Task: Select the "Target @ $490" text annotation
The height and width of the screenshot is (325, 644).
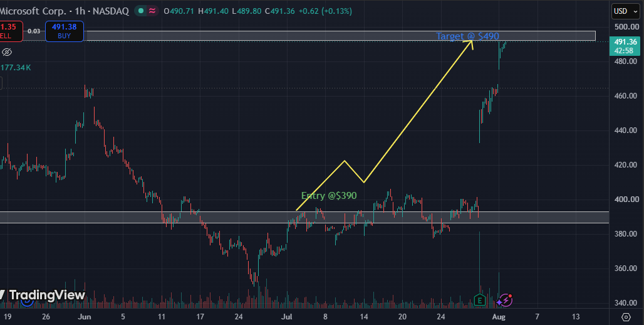Action: [x=467, y=36]
